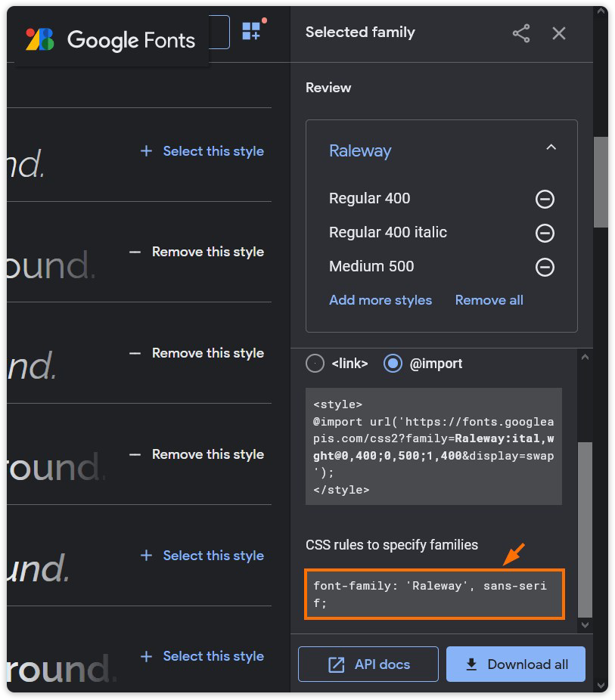Collapse the Raleway styles list
Image resolution: width=615 pixels, height=700 pixels.
[x=551, y=147]
